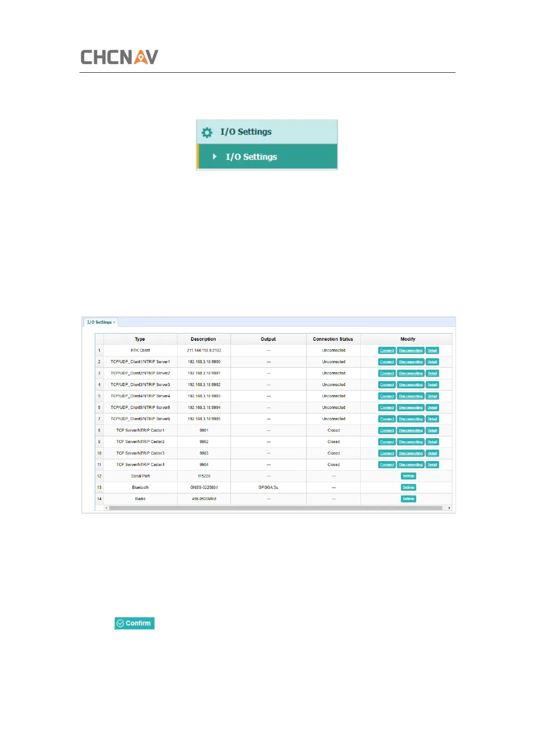Click Disconnecting for TCP/UDP_Client2/NTRIP Server2
This screenshot has height=756, width=535.
[411, 374]
